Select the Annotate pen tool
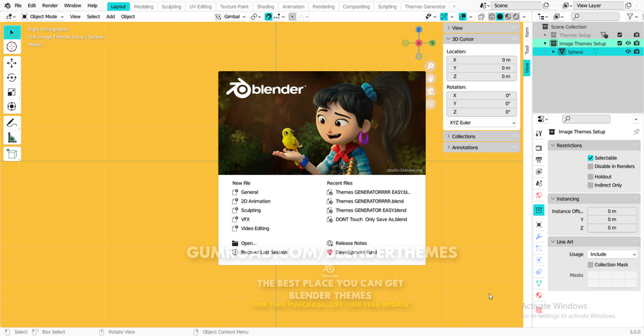644x336 pixels. [12, 123]
